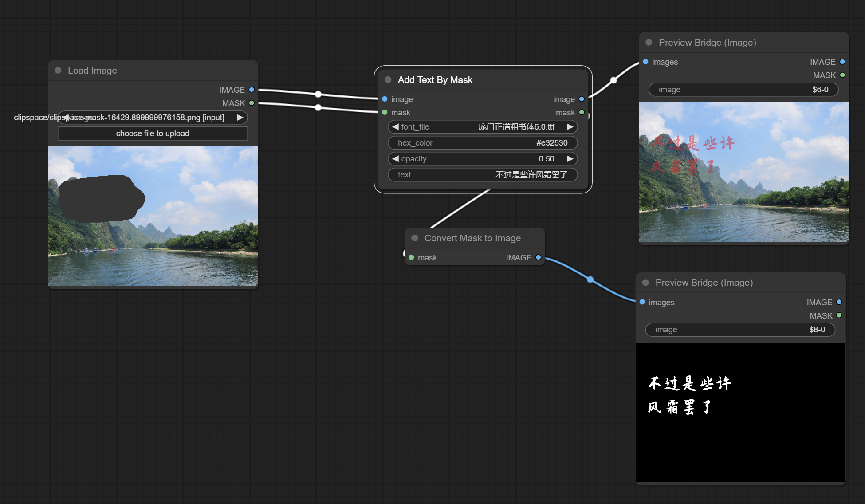Collapse the Convert Mask to Image node dot
The width and height of the screenshot is (865, 504).
pyautogui.click(x=415, y=238)
